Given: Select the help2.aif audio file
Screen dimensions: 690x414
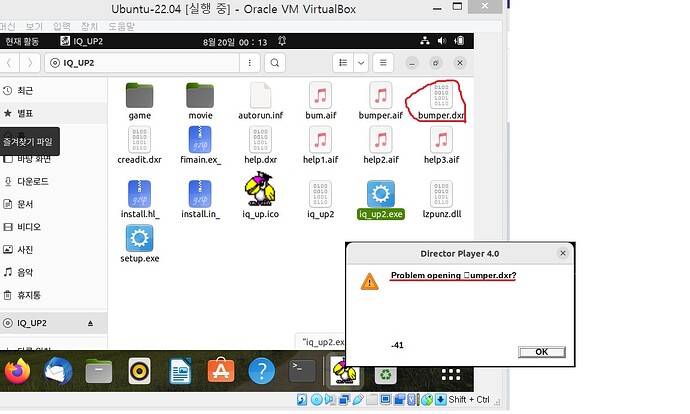Looking at the screenshot, I should tap(381, 145).
